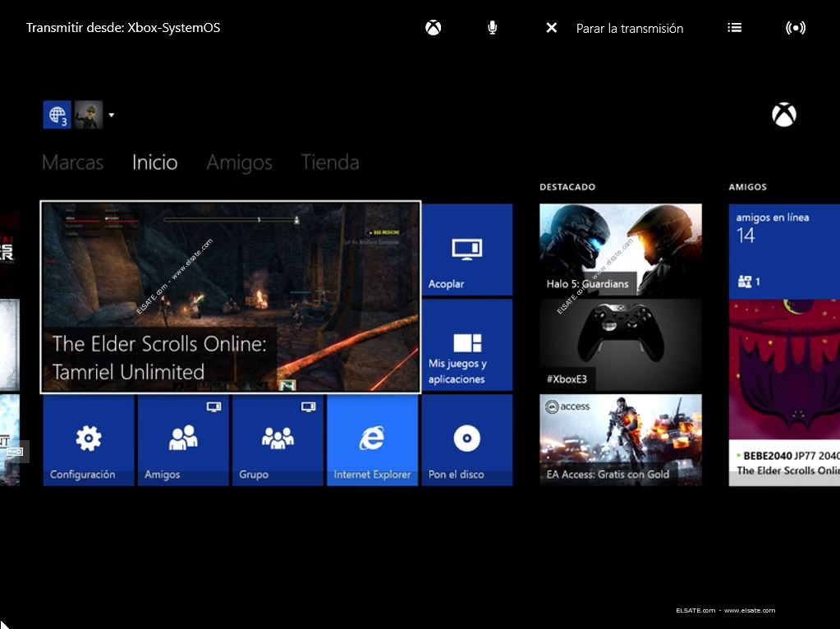Launch Internet Explorer tile
The width and height of the screenshot is (840, 629).
coord(372,440)
